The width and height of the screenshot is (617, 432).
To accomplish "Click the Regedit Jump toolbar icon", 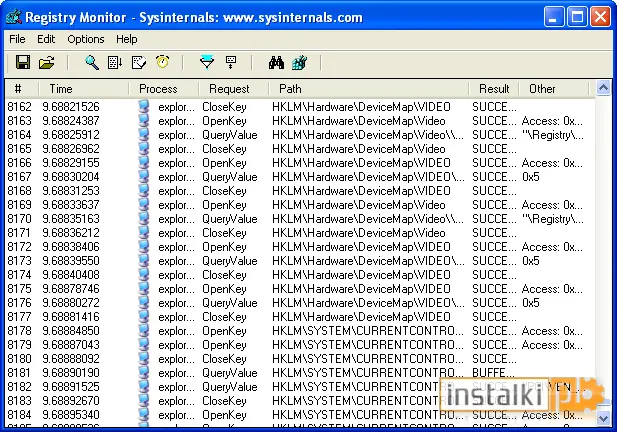I will tap(299, 62).
